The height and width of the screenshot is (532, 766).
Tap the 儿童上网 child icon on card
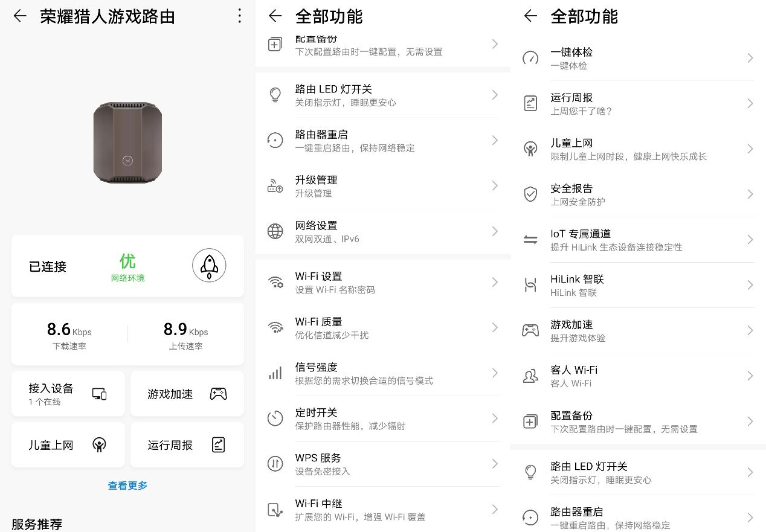click(99, 445)
